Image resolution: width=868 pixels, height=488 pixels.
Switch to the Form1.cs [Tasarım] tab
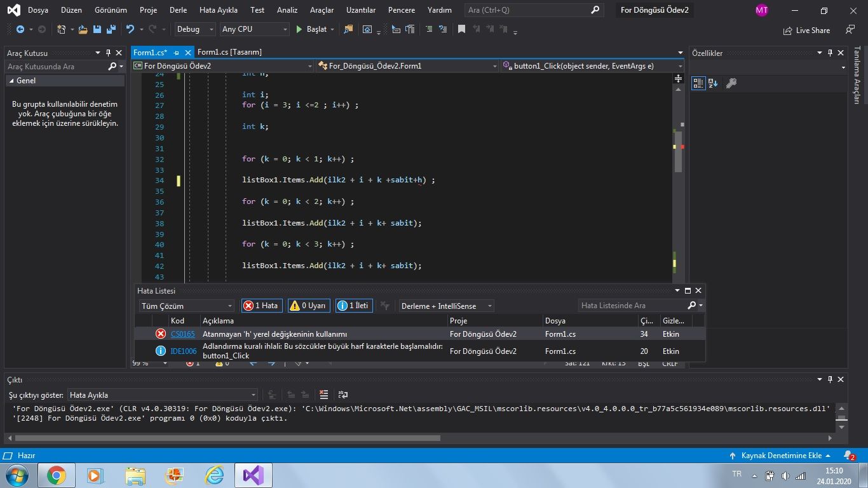click(x=229, y=52)
